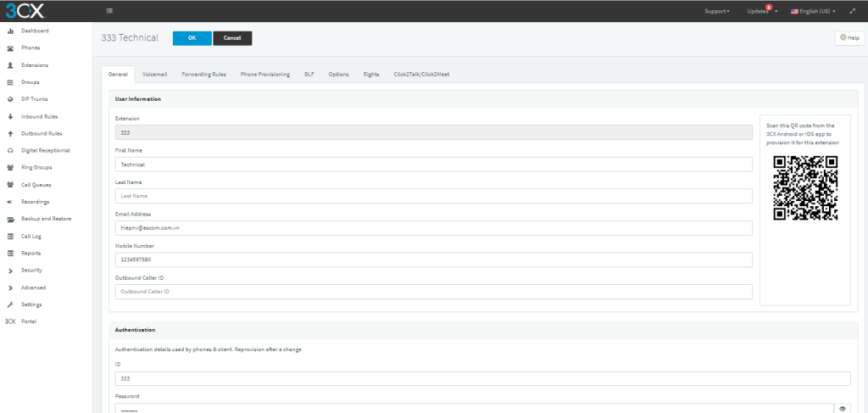868x413 pixels.
Task: Click the Cancel button
Action: pyautogui.click(x=232, y=38)
